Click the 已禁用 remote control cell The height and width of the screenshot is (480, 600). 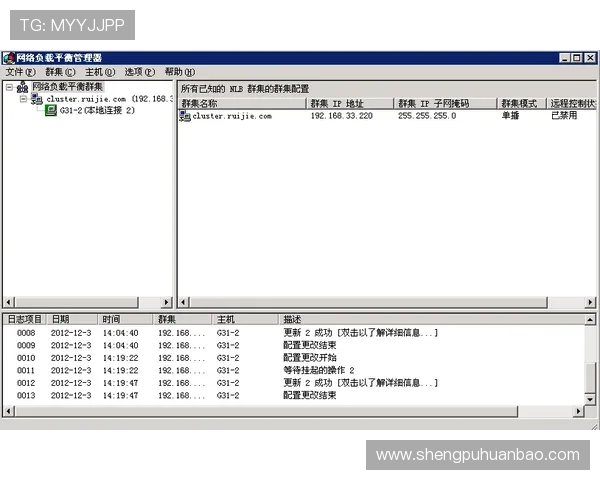564,116
